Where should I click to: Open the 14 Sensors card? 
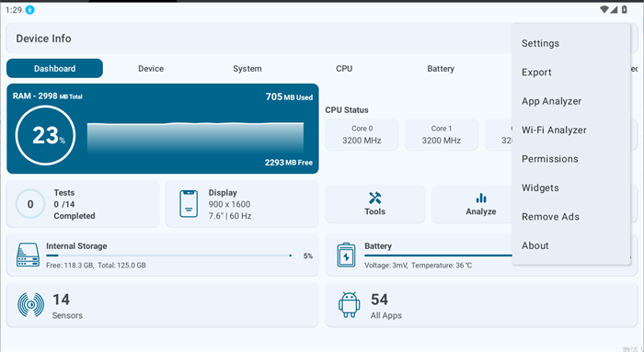click(163, 305)
